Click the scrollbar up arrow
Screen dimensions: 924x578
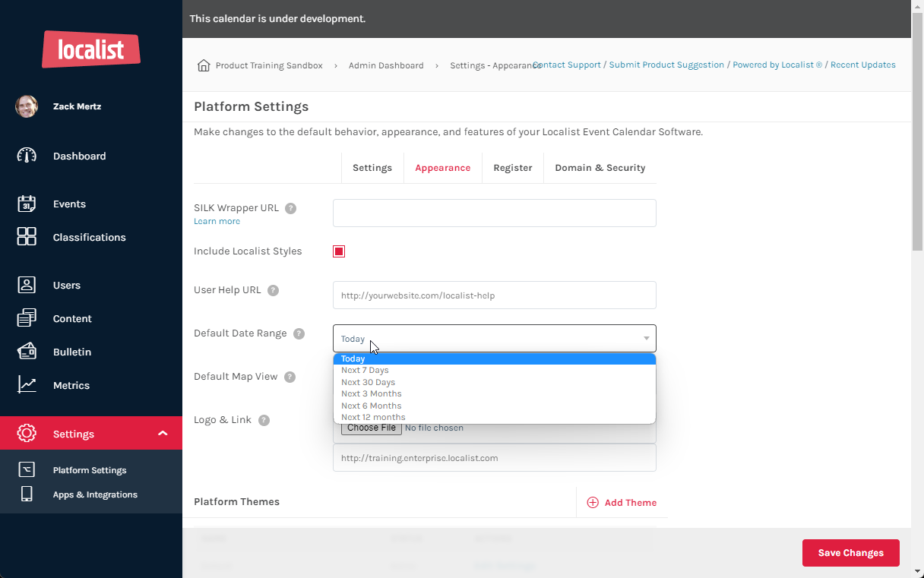click(x=917, y=6)
